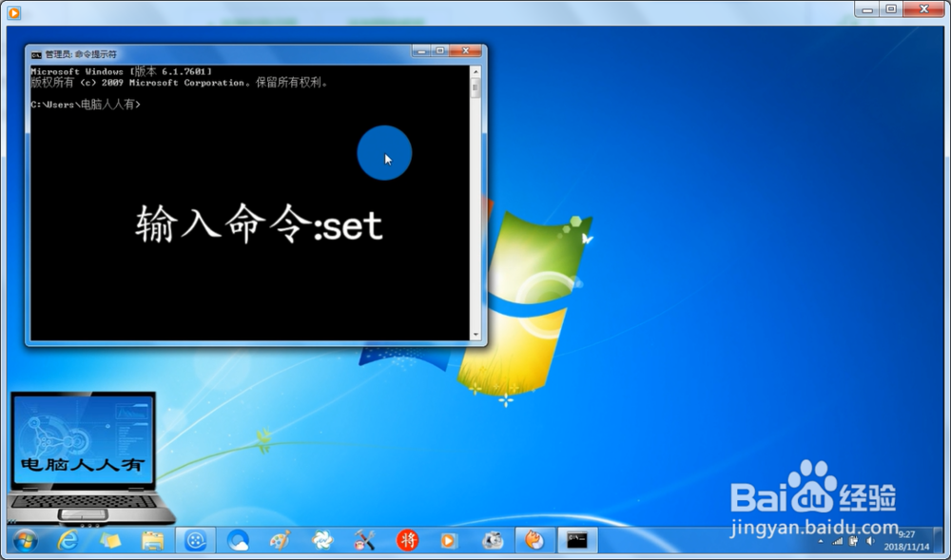Open the pinwheel fan taskbar icon
The width and height of the screenshot is (951, 560).
click(x=322, y=540)
